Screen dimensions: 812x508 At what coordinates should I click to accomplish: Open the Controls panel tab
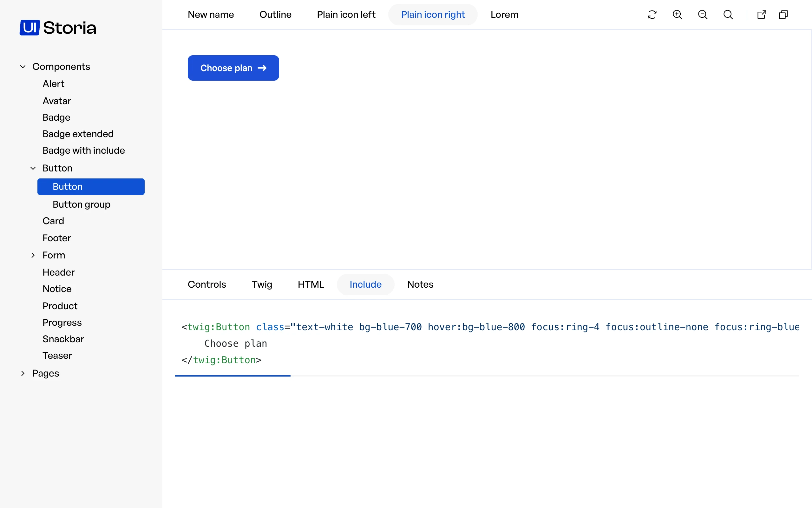[207, 284]
